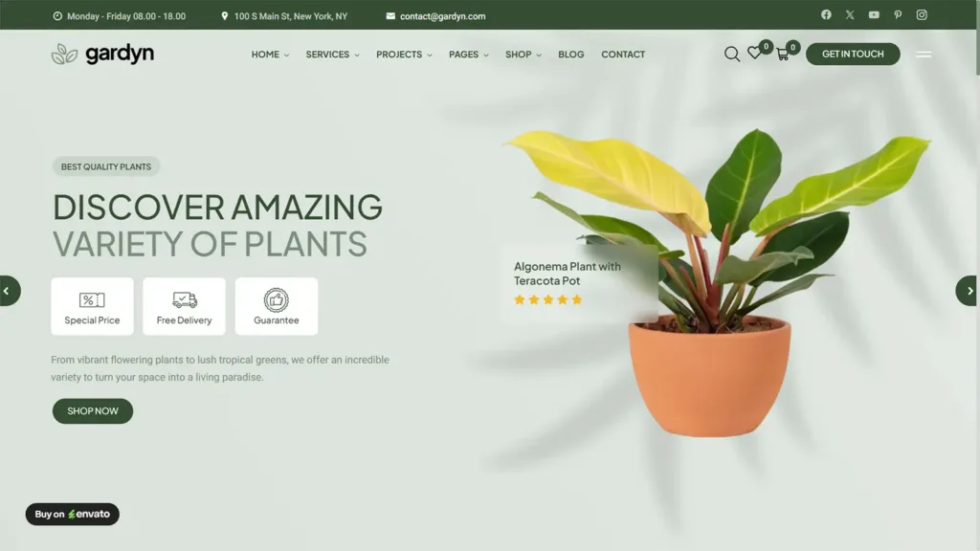Go to previous slide arrow

(x=8, y=291)
